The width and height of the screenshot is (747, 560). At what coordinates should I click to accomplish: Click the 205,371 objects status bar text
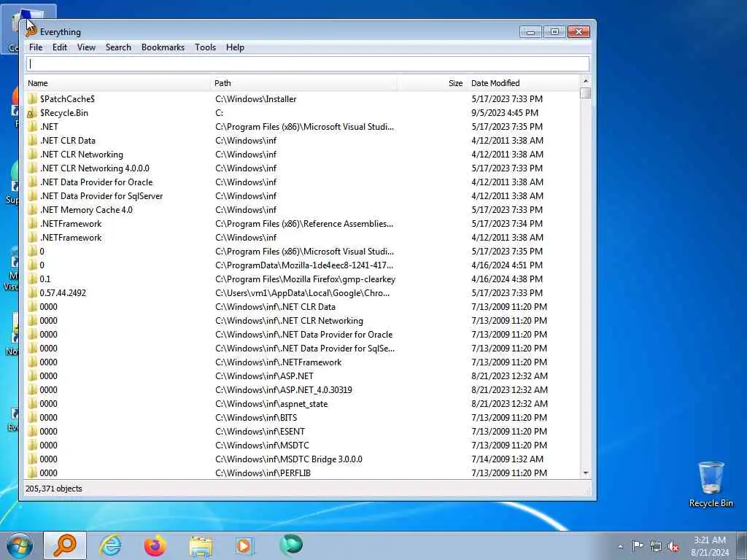(54, 489)
